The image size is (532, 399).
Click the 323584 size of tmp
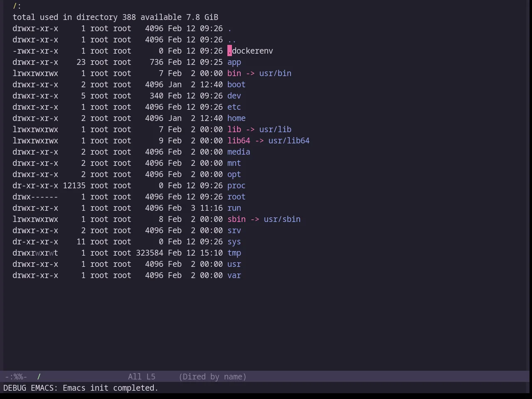150,253
